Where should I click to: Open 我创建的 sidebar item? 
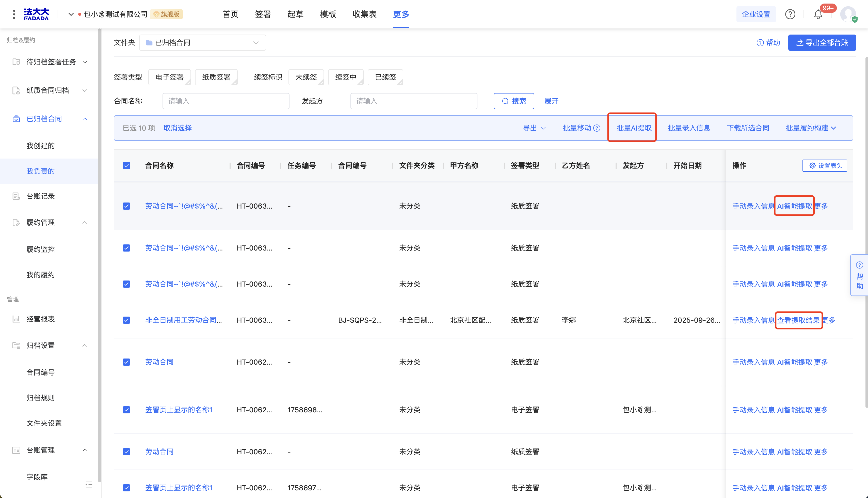(x=41, y=146)
